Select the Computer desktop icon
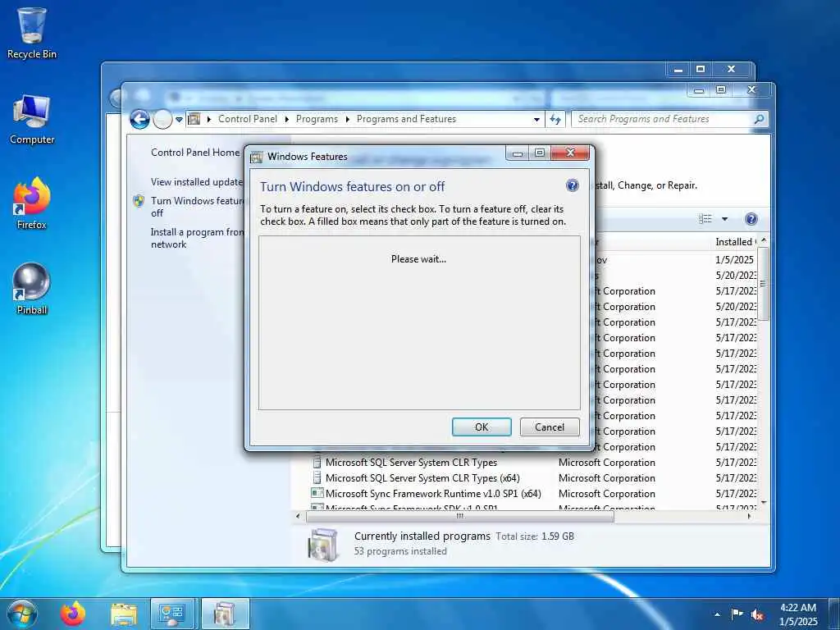840x630 pixels. pyautogui.click(x=32, y=119)
